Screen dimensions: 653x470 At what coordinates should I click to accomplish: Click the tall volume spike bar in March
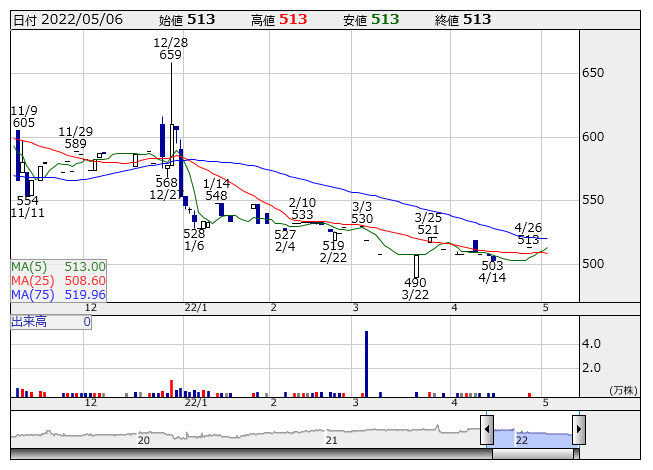point(366,363)
